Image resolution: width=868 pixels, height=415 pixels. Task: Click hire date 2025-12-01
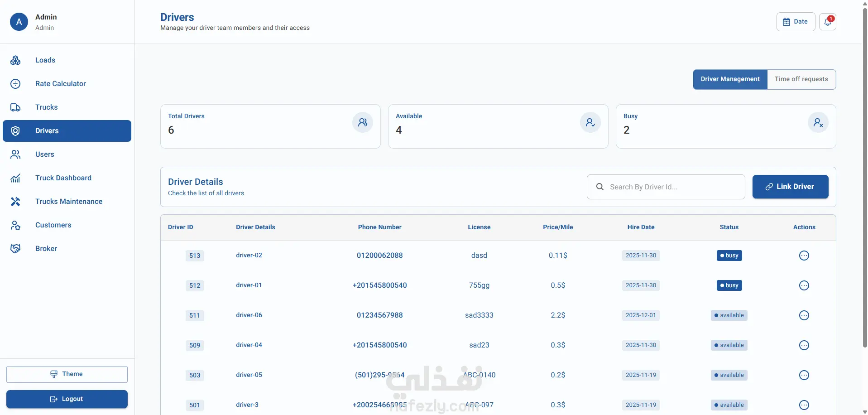click(641, 315)
